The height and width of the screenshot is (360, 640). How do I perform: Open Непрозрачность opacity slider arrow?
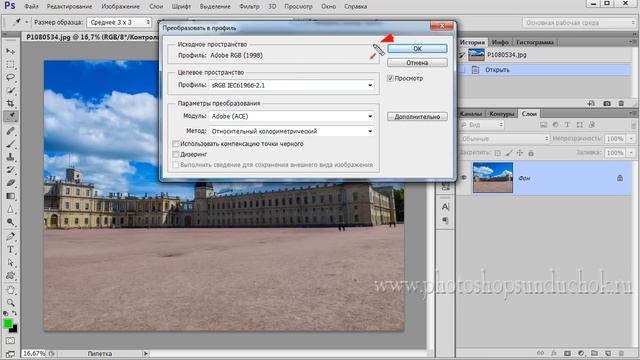[632, 139]
